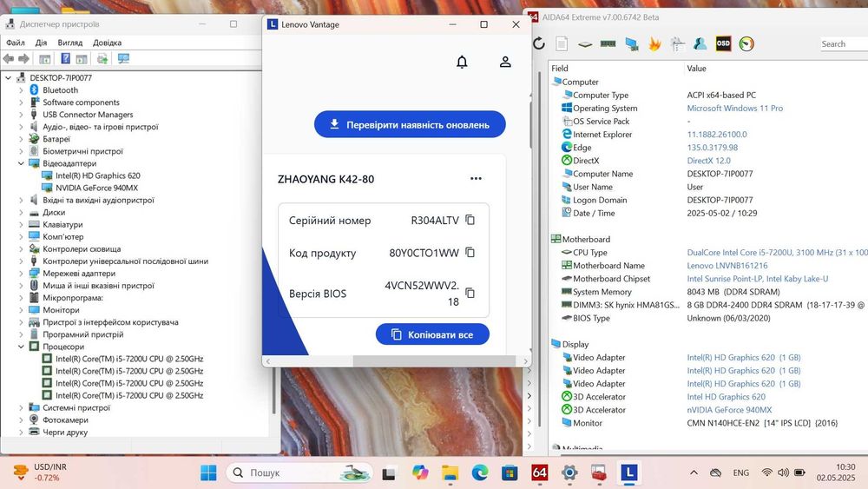This screenshot has height=489, width=868.
Task: Expand the Батареї node
Action: (21, 139)
